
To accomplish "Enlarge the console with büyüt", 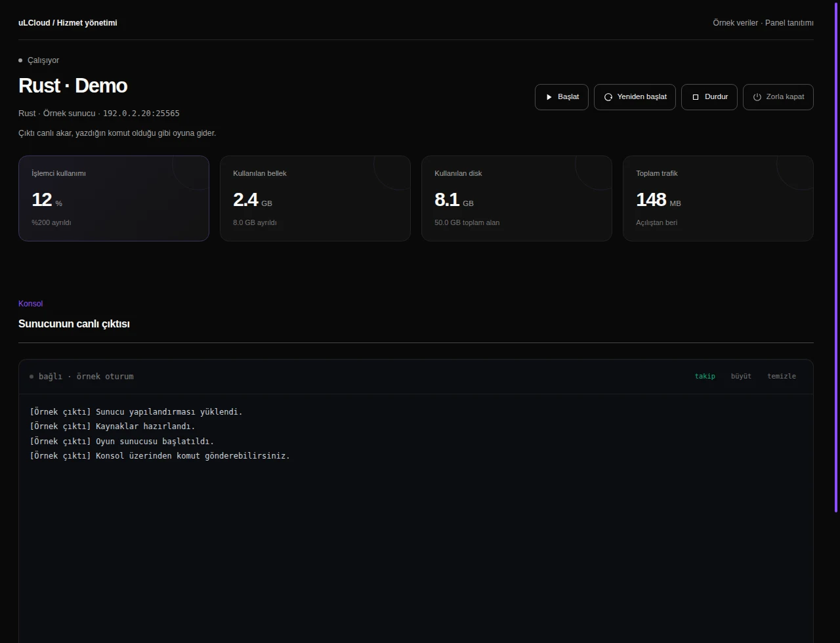I will 741,376.
